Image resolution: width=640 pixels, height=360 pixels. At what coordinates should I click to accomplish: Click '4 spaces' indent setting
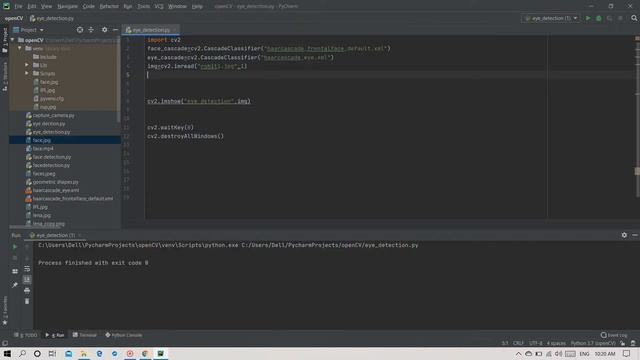click(x=556, y=344)
